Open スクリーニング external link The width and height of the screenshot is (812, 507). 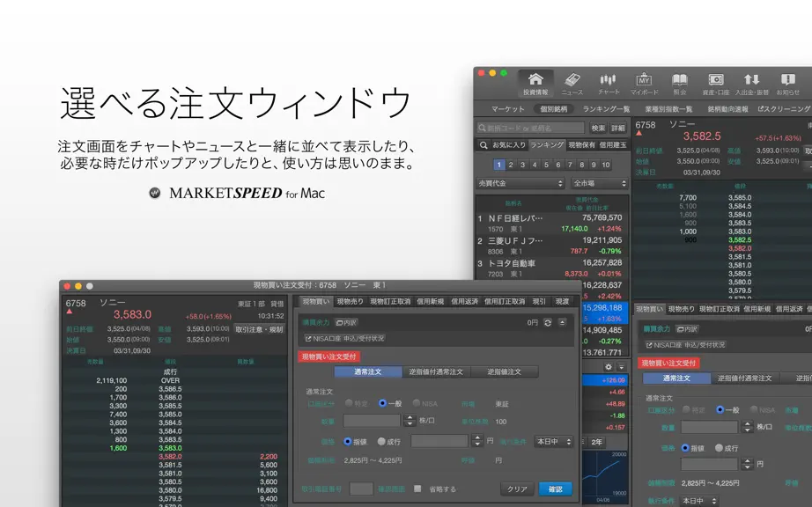click(784, 108)
